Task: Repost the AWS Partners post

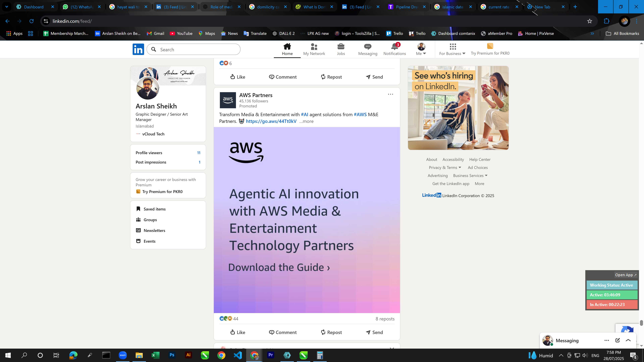Action: (331, 332)
